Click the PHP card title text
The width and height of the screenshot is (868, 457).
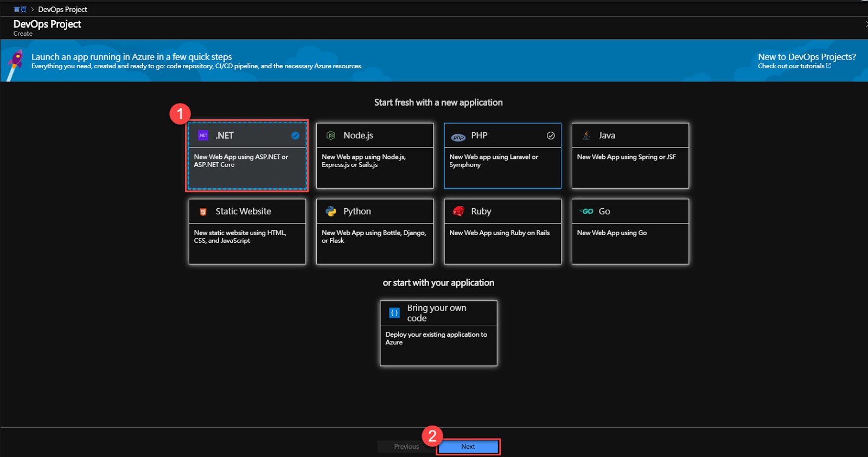tap(479, 136)
